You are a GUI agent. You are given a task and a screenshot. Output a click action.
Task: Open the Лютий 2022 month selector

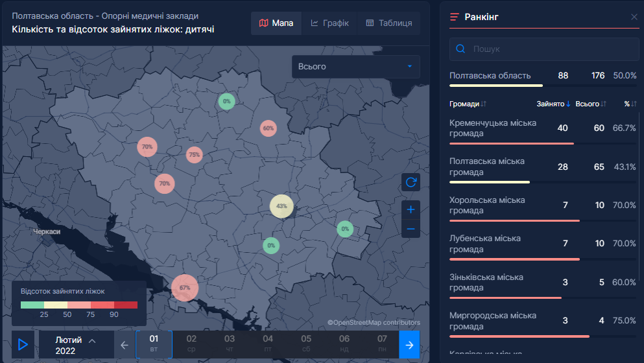[x=77, y=345]
